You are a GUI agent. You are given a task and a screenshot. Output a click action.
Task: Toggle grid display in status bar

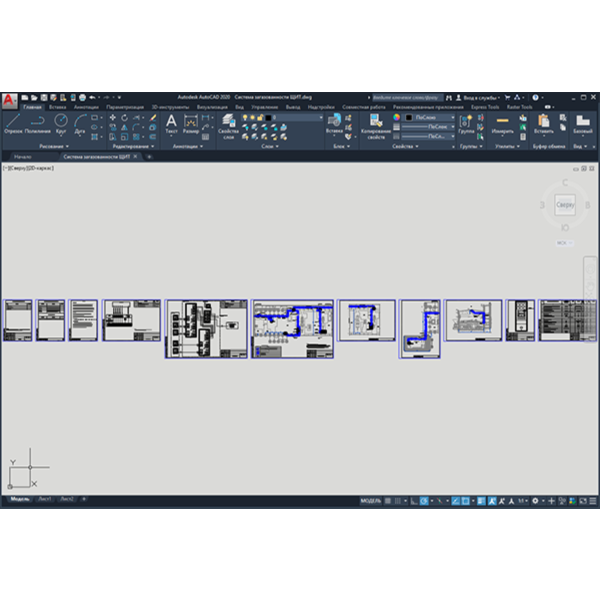click(388, 501)
